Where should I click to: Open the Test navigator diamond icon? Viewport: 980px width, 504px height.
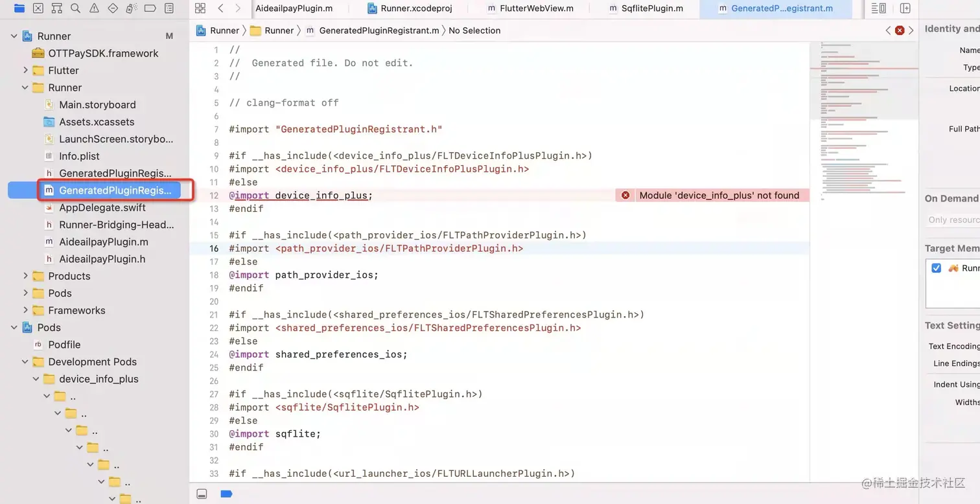tap(113, 8)
